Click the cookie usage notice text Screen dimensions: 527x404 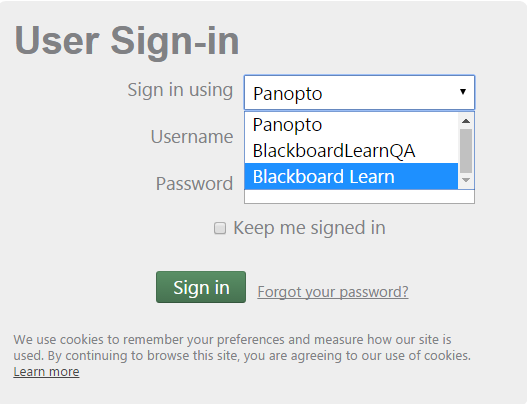click(x=242, y=348)
